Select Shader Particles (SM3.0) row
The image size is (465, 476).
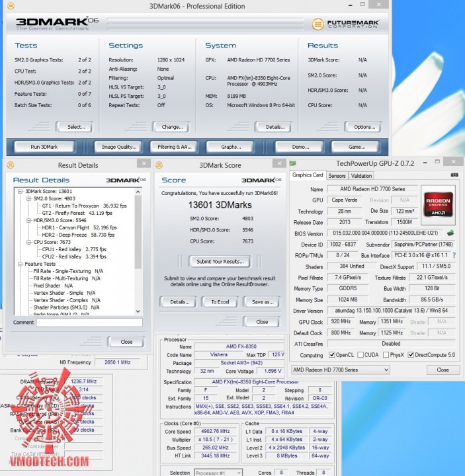click(66, 307)
